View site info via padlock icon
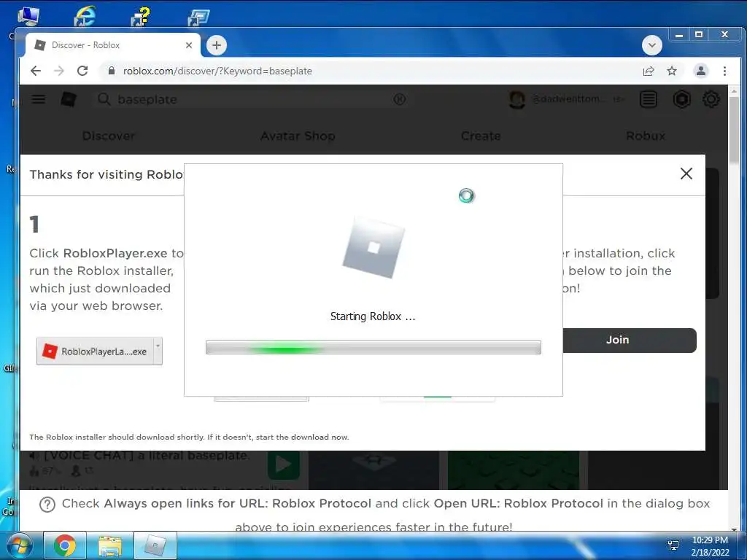Image resolution: width=747 pixels, height=560 pixels. click(112, 71)
